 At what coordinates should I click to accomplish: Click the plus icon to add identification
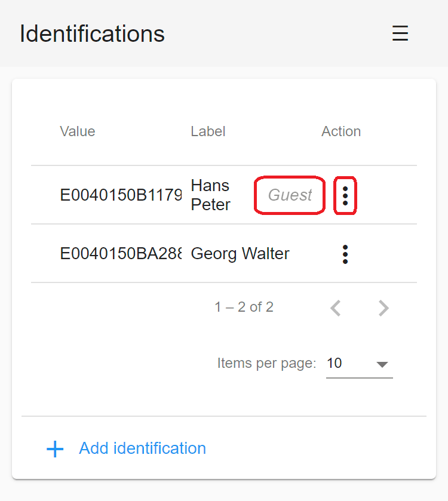click(x=55, y=449)
